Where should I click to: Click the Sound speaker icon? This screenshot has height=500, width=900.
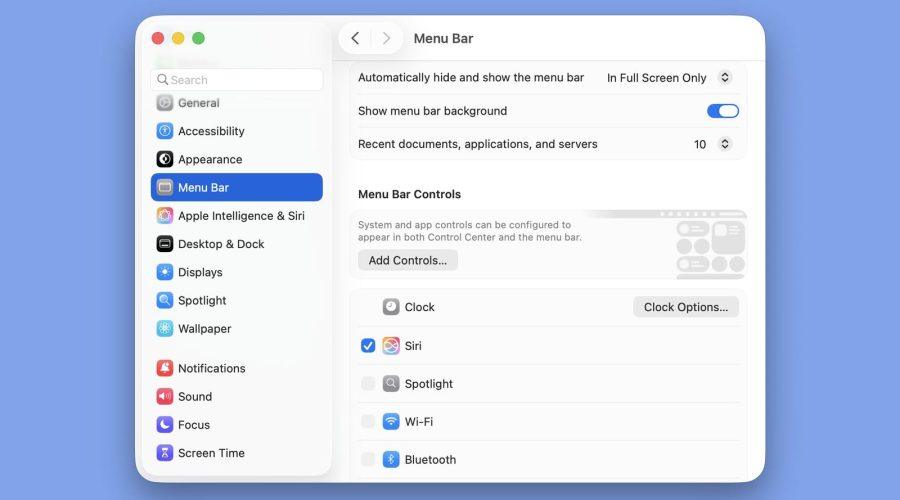click(x=165, y=396)
